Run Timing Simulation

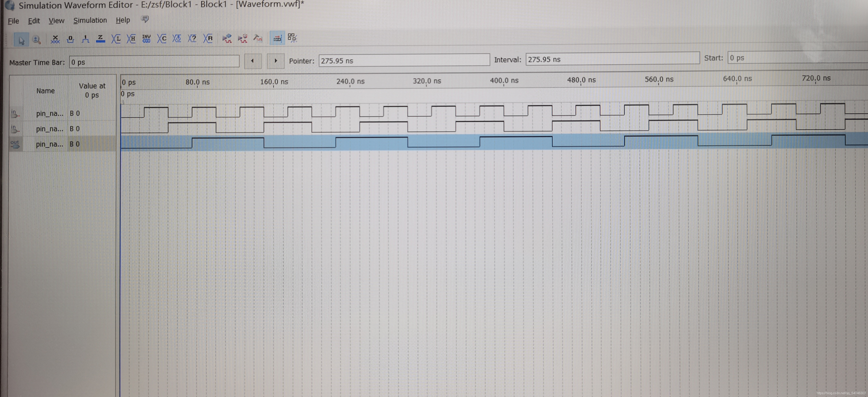point(242,38)
